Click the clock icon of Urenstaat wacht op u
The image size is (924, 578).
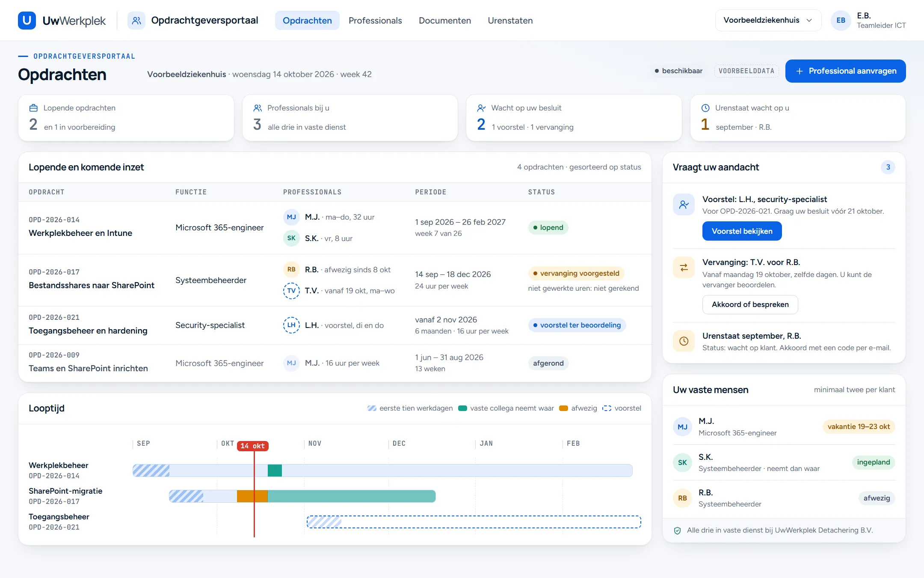tap(705, 108)
